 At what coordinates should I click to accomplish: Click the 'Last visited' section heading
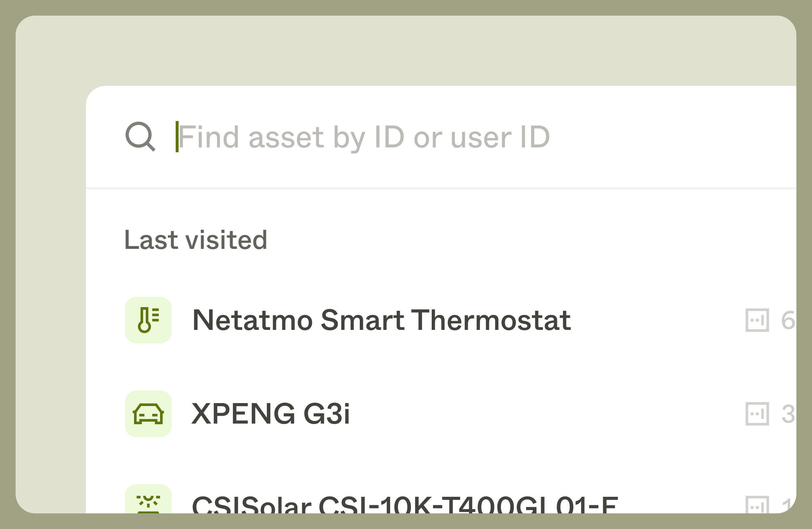click(196, 240)
